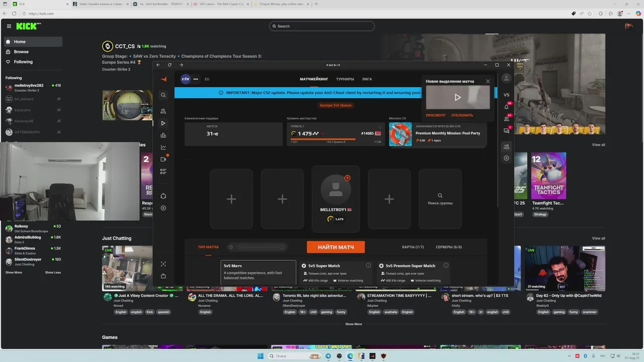Open mellstroylive282 channel in Following list
This screenshot has height=362, width=644.
33,87
